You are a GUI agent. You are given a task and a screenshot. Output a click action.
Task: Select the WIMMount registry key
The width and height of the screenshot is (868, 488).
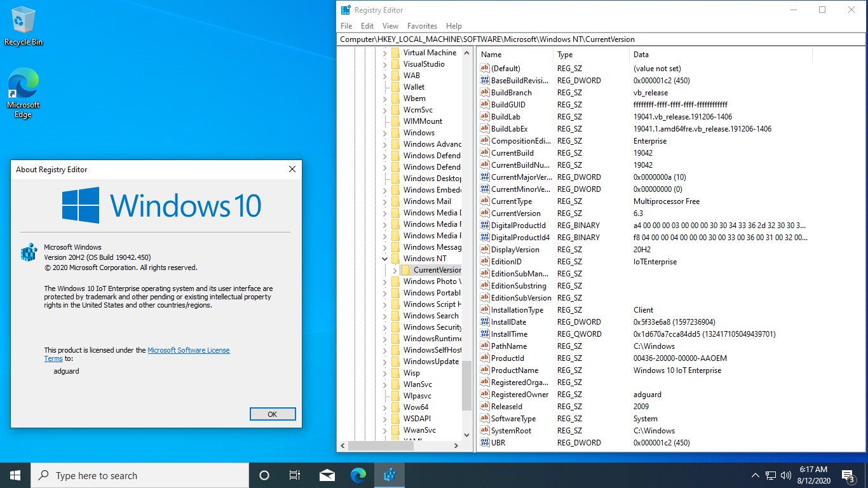click(x=423, y=121)
